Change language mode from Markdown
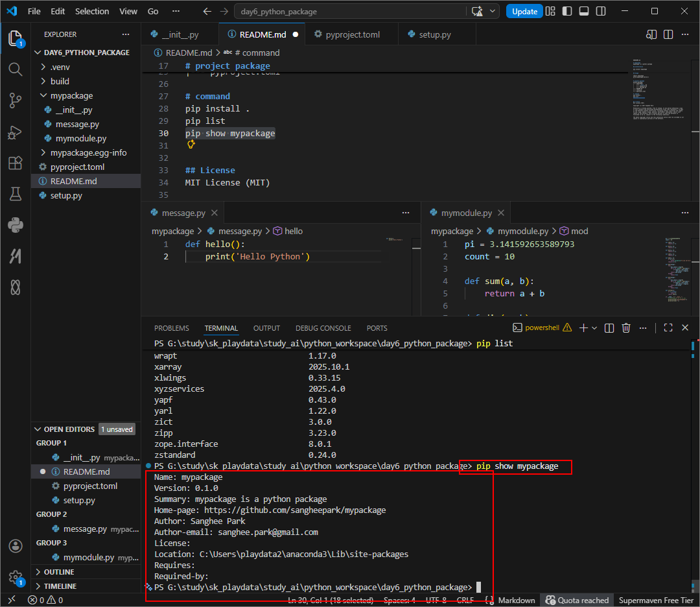This screenshot has width=700, height=607. pos(516,601)
